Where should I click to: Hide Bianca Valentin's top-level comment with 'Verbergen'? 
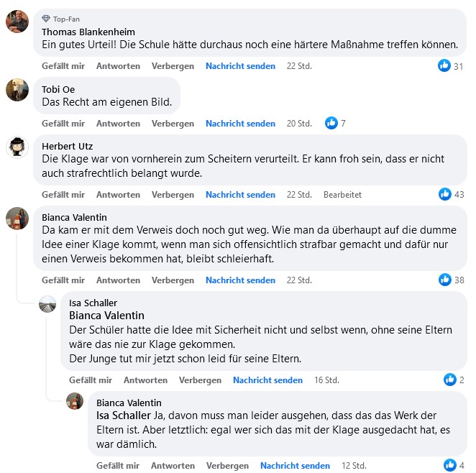(173, 280)
